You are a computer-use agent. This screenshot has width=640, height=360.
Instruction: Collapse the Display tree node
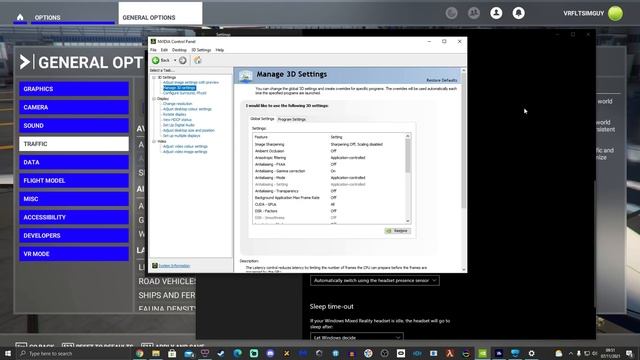[x=154, y=99]
